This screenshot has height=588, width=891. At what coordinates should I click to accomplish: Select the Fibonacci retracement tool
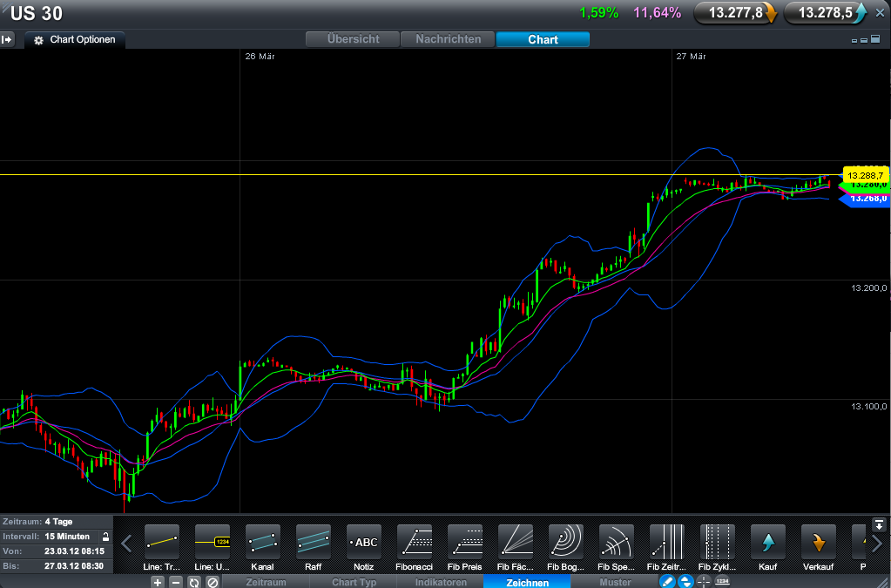(x=415, y=542)
